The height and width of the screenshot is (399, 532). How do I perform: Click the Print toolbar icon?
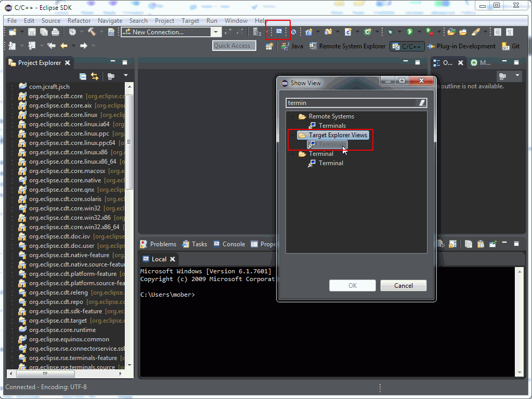[55, 32]
